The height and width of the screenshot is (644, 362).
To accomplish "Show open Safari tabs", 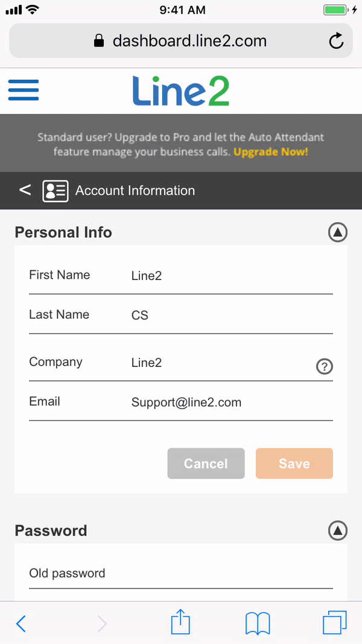I will click(x=335, y=622).
